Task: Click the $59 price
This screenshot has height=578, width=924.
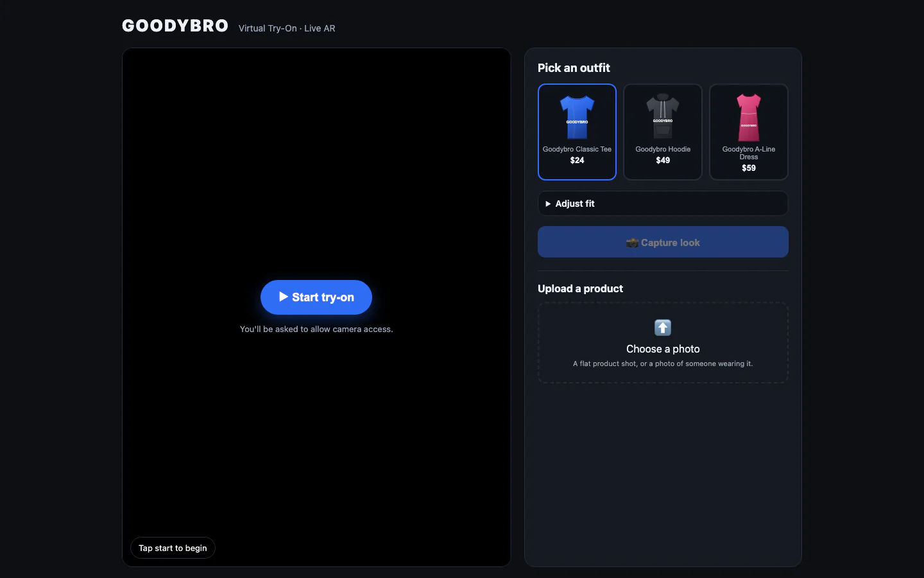Action: click(x=749, y=168)
